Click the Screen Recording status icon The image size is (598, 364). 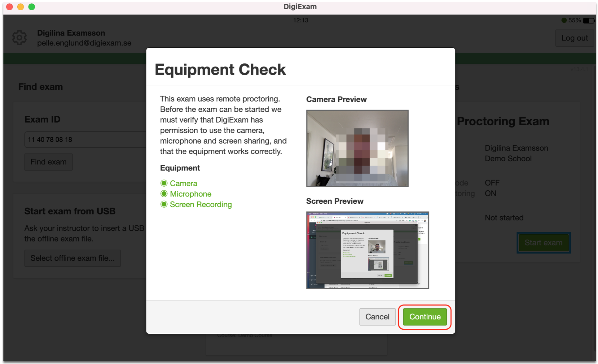[164, 204]
